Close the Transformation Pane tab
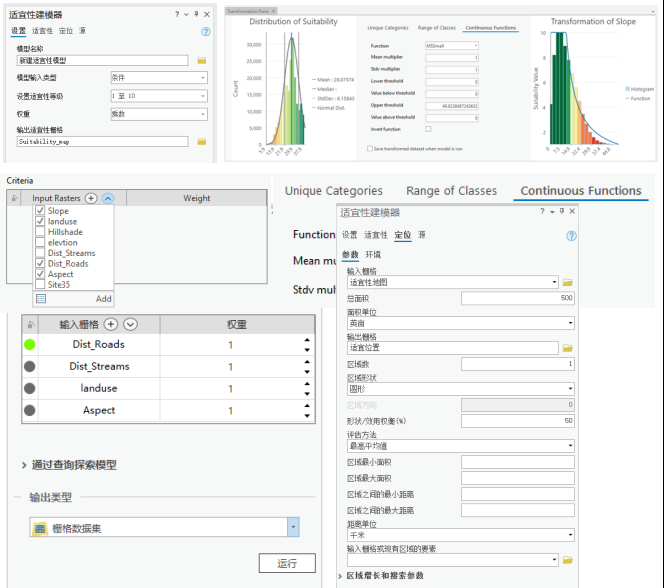This screenshot has width=664, height=588. (274, 11)
